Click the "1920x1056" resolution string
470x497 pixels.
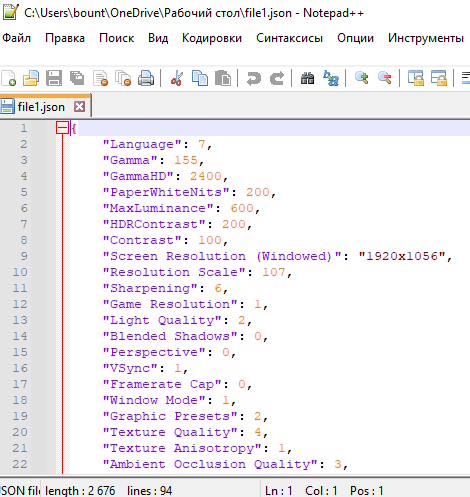(402, 256)
